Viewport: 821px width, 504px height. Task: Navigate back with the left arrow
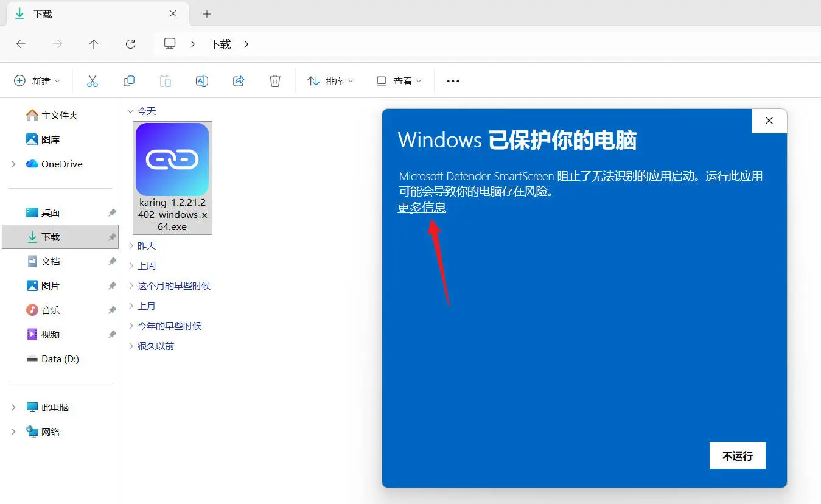click(x=21, y=44)
